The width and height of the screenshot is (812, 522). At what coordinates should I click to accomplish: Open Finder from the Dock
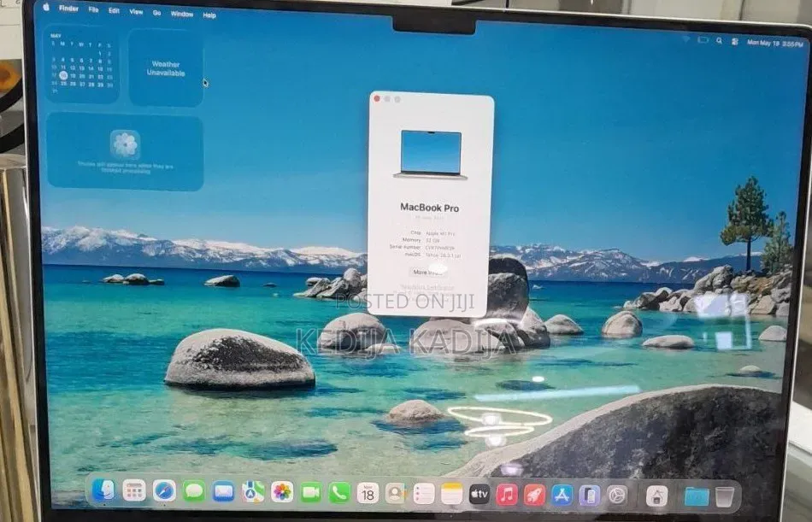tap(103, 490)
